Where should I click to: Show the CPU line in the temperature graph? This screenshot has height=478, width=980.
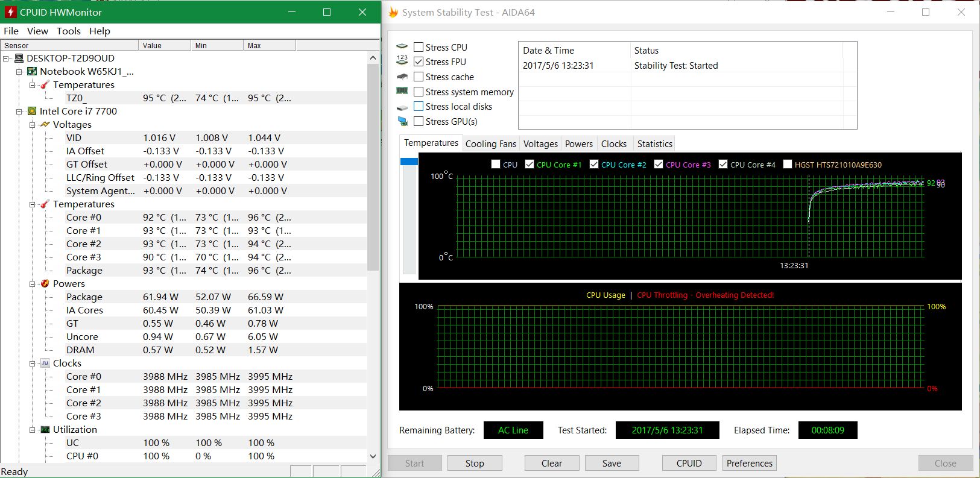pos(496,164)
